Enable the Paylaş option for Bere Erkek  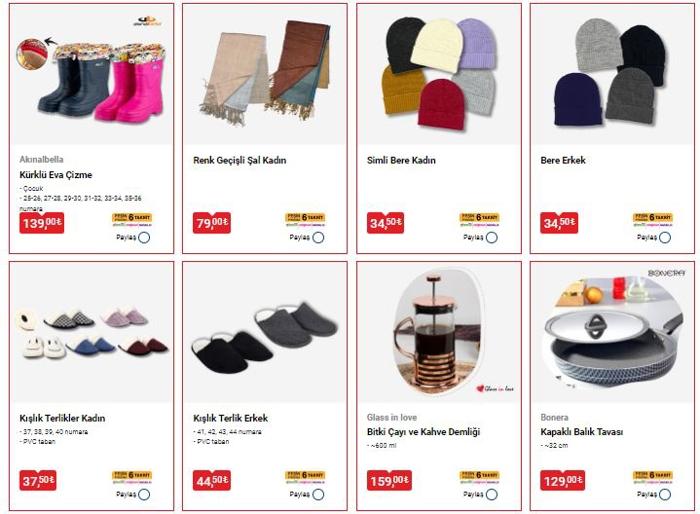pos(665,238)
